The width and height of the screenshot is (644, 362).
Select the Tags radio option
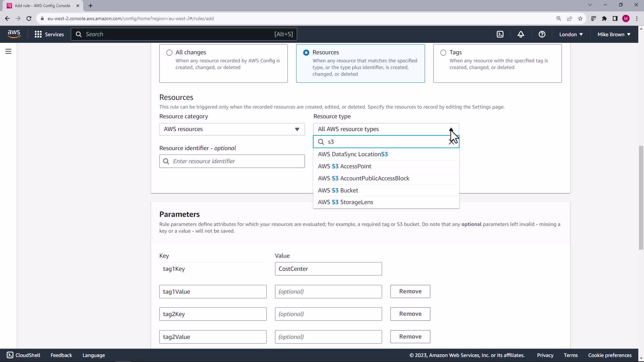pyautogui.click(x=443, y=53)
